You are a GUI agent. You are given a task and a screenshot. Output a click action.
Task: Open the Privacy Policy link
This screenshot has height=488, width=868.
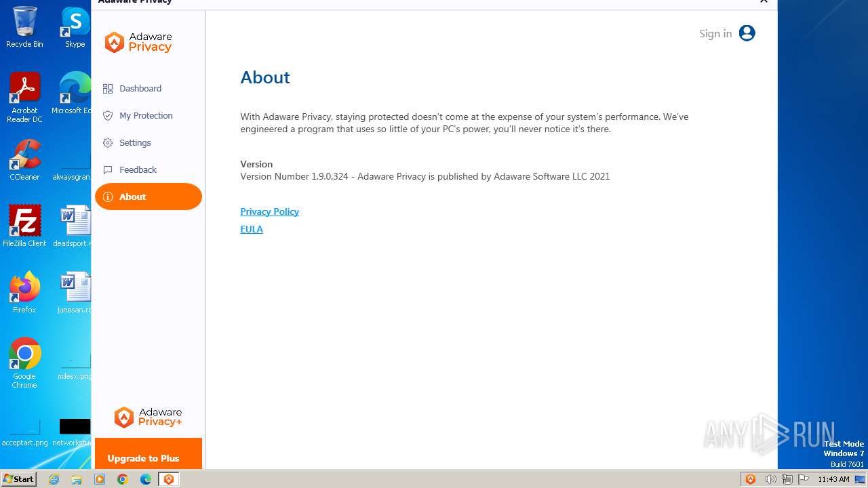click(269, 211)
